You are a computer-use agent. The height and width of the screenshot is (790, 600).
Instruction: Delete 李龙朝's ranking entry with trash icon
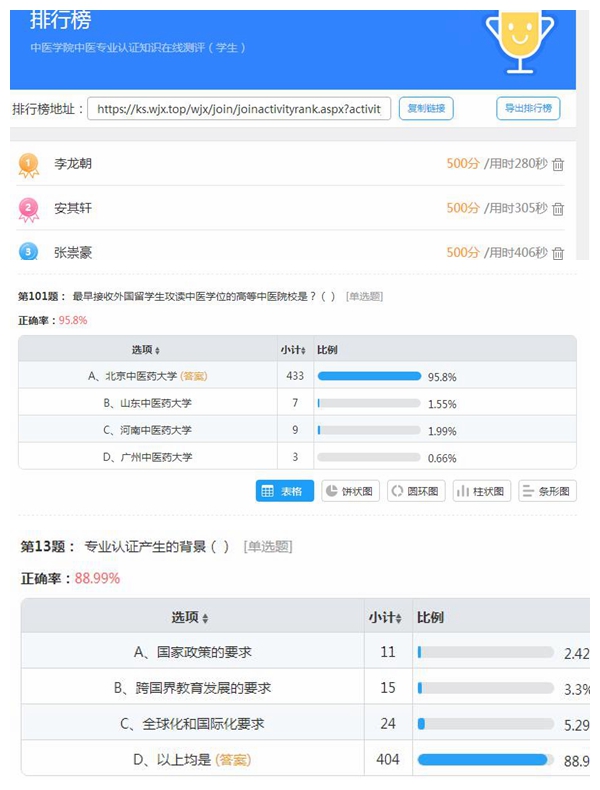558,165
